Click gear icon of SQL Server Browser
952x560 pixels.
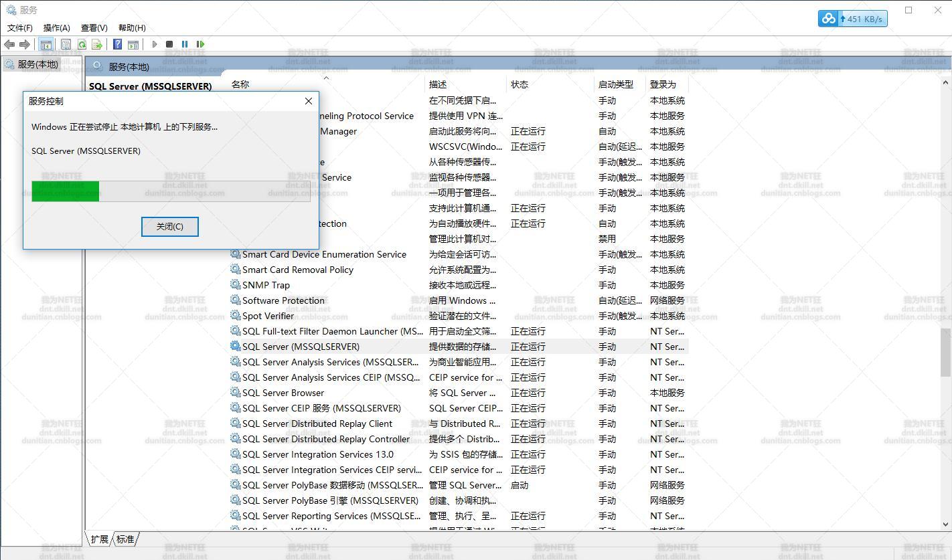click(235, 393)
